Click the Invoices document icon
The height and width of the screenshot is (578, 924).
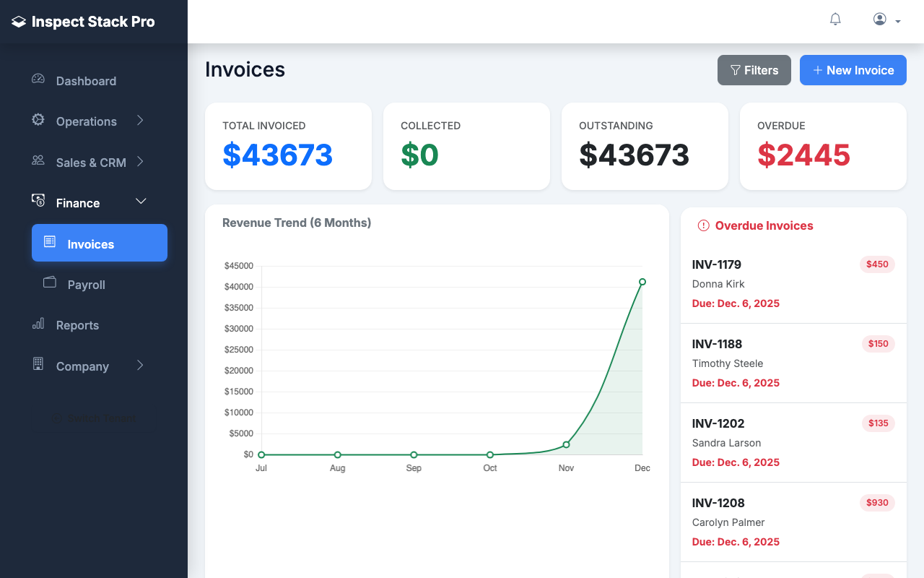point(49,243)
